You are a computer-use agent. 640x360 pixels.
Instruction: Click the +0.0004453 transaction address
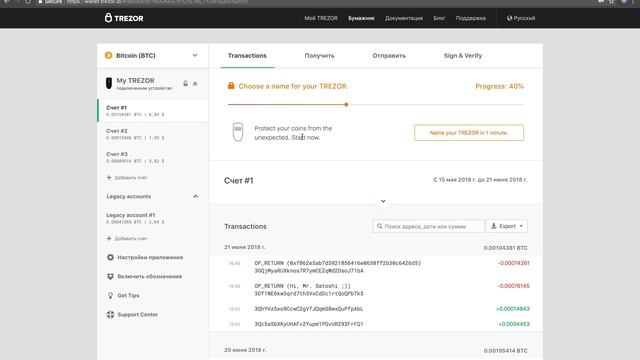(x=309, y=324)
